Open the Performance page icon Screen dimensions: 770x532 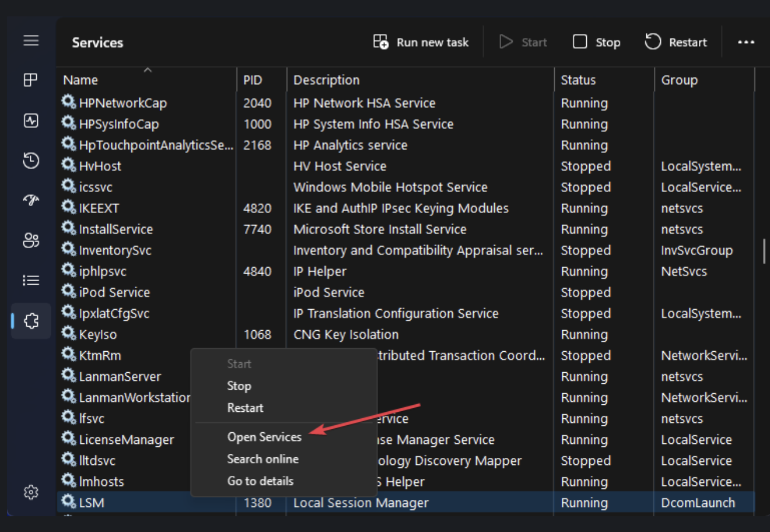click(x=31, y=120)
